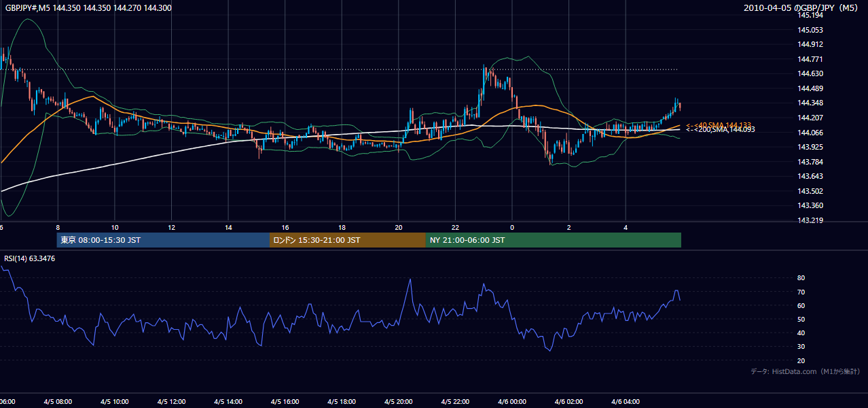The width and height of the screenshot is (868, 408).
Task: Select the 東京 08:00-15:30 JST session bar
Action: coord(163,240)
